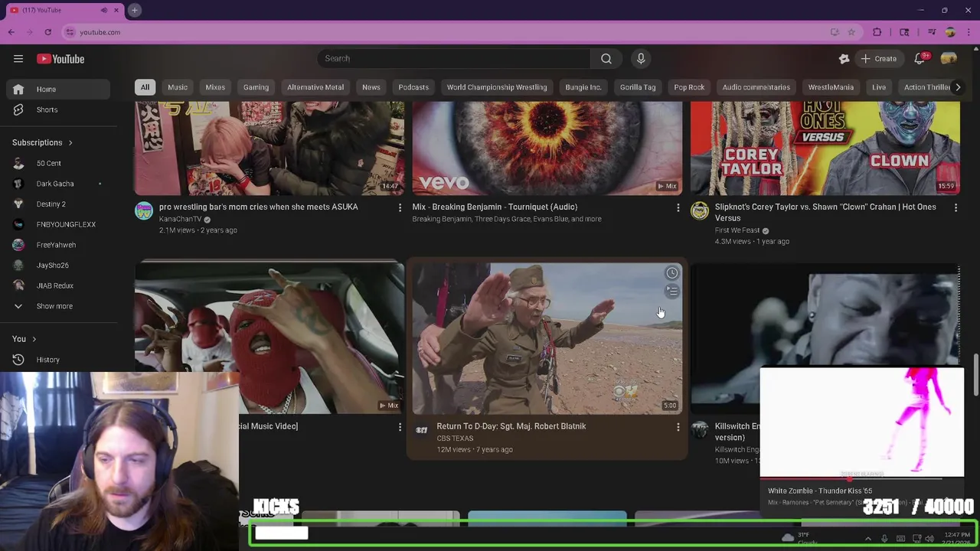Viewport: 980px width, 551px height.
Task: Click the YouTube logo
Action: tap(60, 59)
